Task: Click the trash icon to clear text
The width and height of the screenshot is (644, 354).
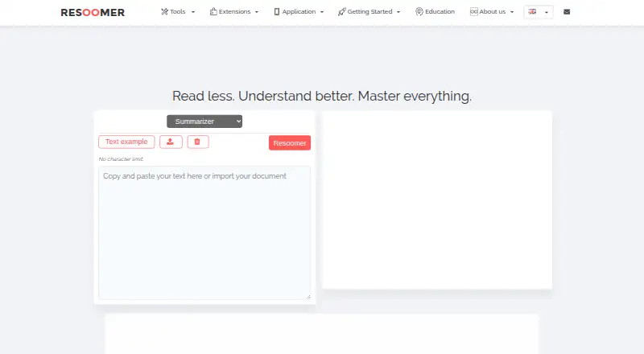Action: click(198, 142)
